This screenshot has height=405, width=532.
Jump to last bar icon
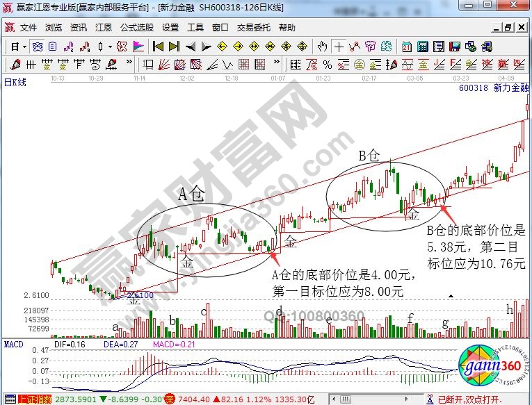[174, 47]
